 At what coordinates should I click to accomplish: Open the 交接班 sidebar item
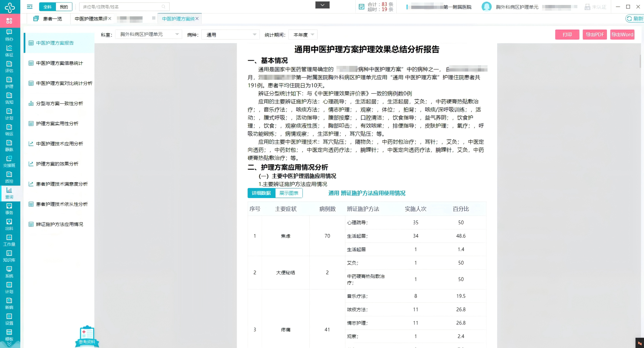(9, 161)
